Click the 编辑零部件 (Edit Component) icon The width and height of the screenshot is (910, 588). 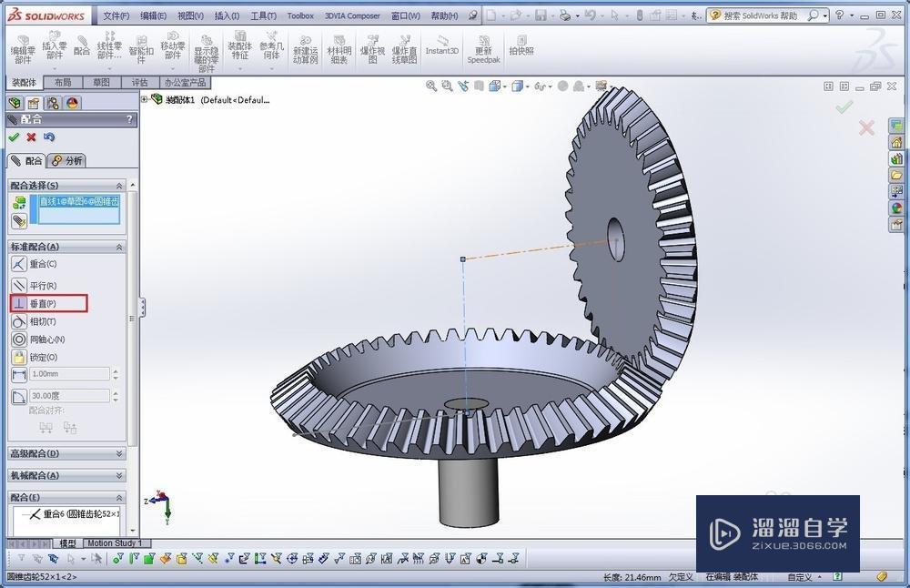tap(23, 49)
